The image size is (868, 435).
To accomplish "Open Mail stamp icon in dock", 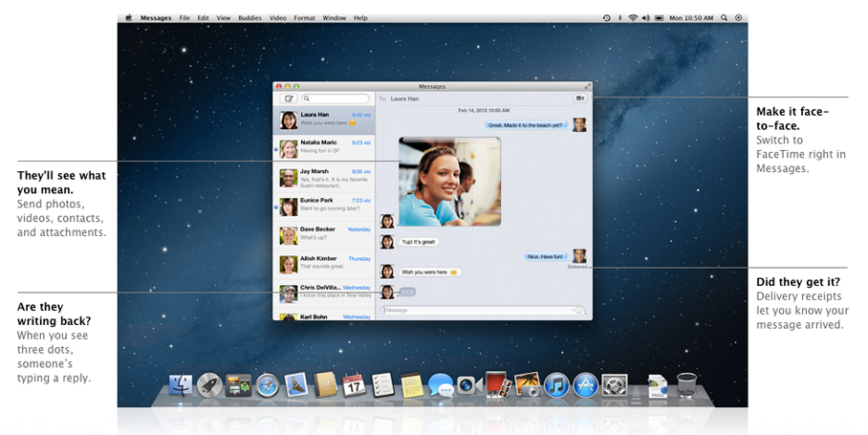I will pyautogui.click(x=296, y=385).
